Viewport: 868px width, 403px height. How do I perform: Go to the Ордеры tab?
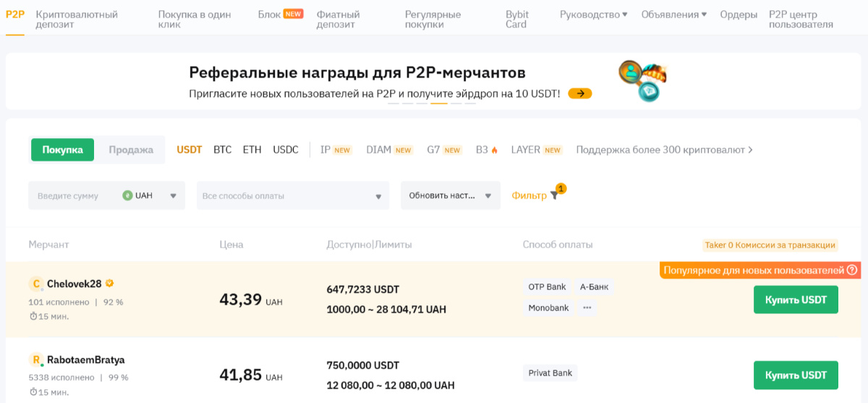tap(739, 14)
